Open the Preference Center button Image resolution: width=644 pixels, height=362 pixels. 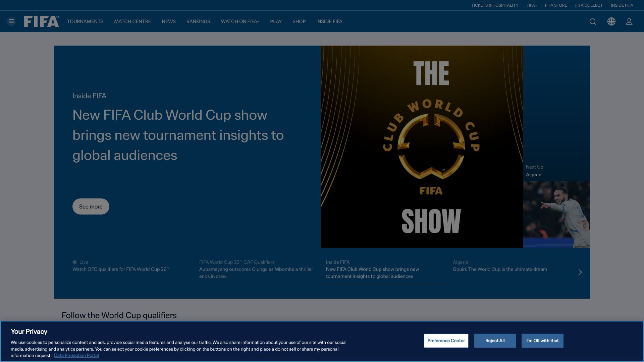coord(446,341)
